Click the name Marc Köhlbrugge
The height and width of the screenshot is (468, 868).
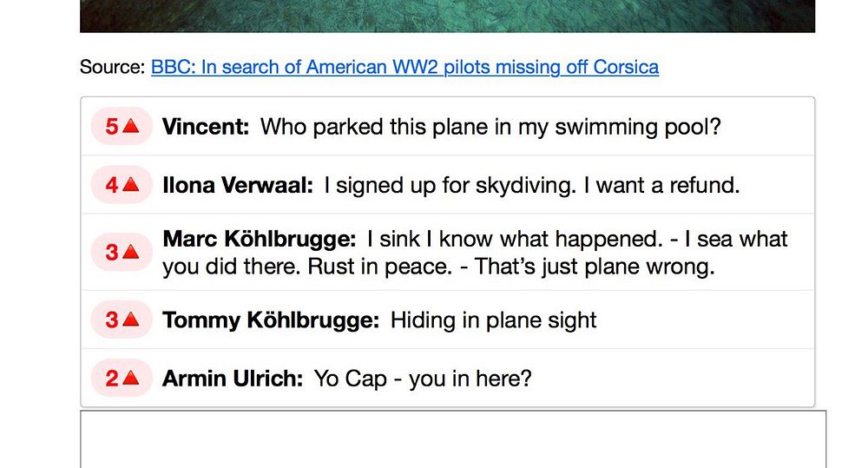click(259, 238)
